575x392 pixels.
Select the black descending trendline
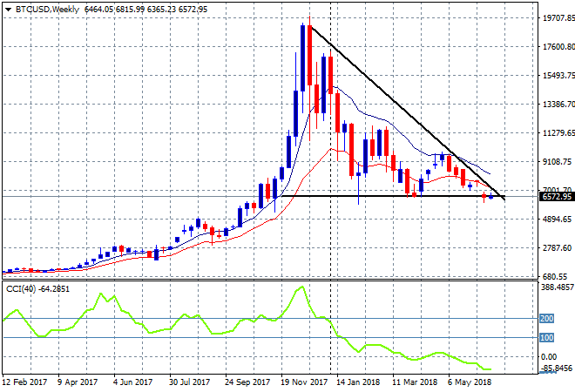(407, 112)
